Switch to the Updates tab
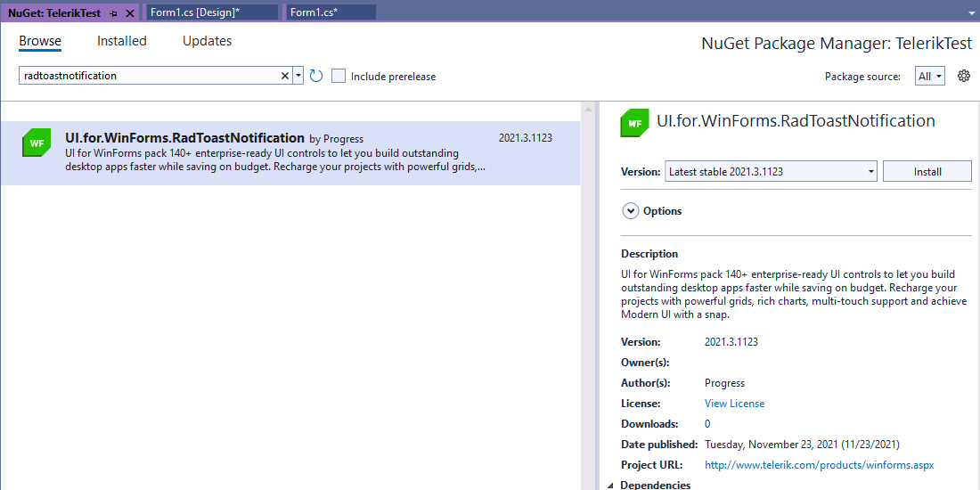 pos(207,41)
